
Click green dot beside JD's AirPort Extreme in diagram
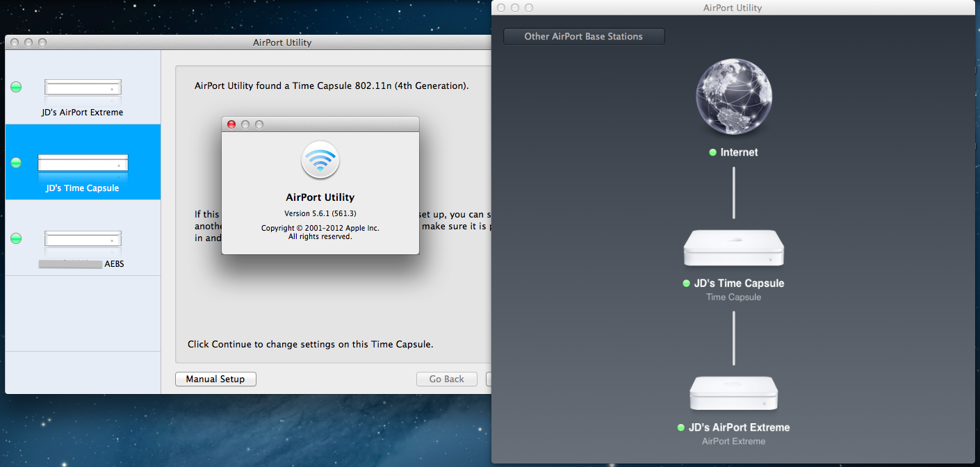click(681, 427)
